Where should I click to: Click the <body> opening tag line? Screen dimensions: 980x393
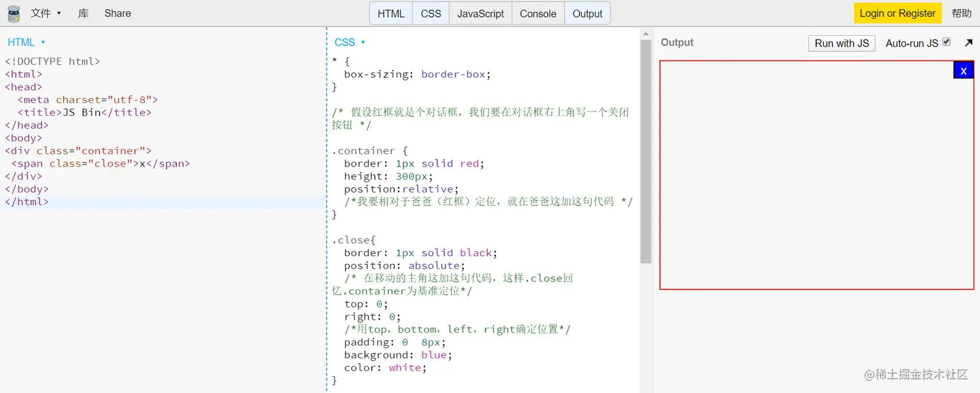[x=23, y=137]
